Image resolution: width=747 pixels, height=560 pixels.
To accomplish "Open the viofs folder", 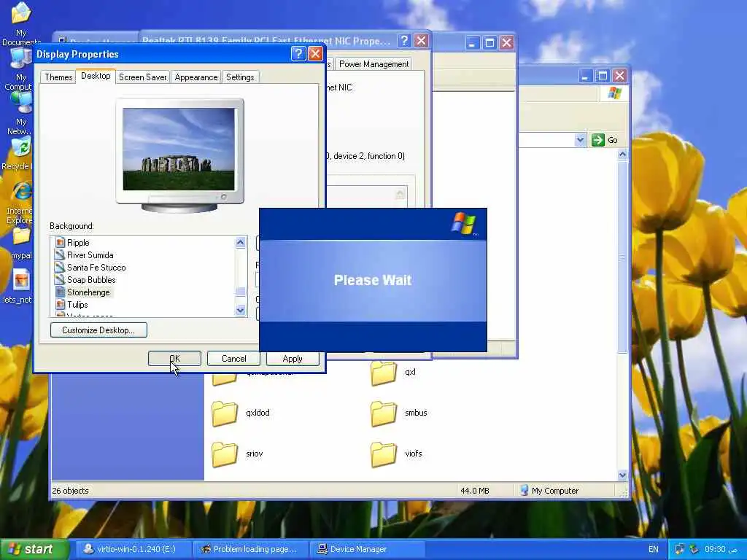I will click(396, 454).
